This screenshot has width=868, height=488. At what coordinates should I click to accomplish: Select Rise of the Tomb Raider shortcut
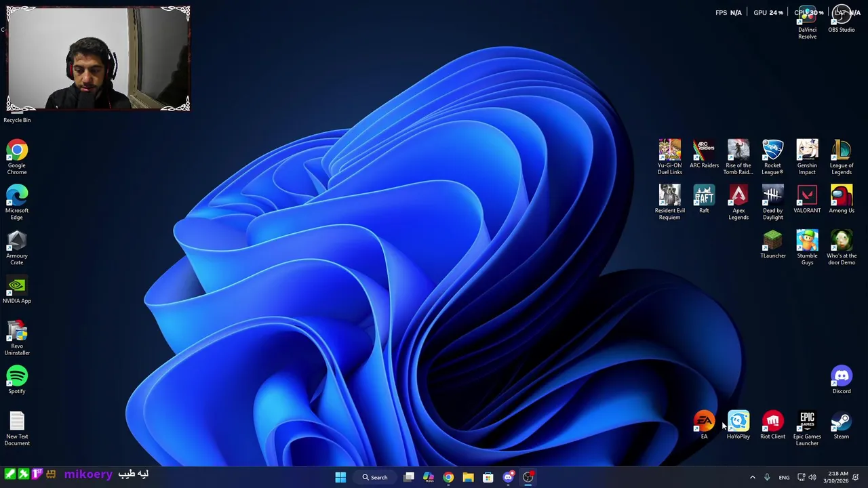738,157
